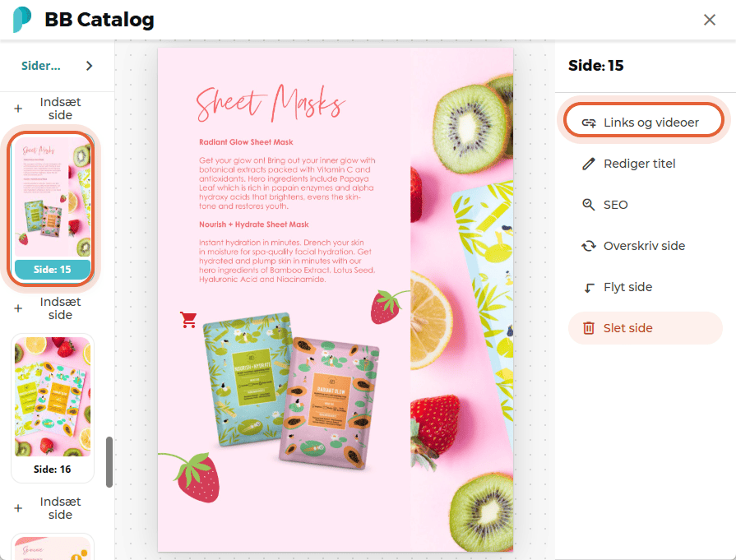This screenshot has width=736, height=560.
Task: Select the Side: 16 page thumbnail
Action: 52,408
